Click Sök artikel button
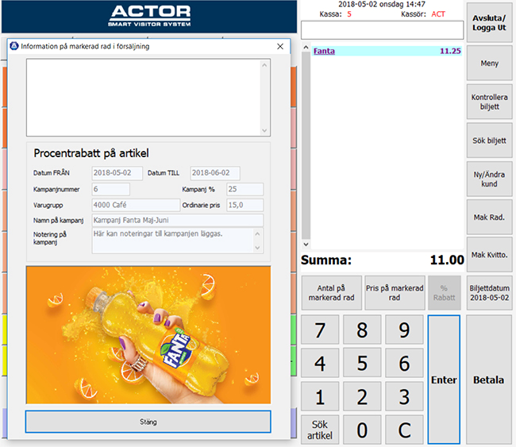This screenshot has width=516, height=447. point(320,430)
